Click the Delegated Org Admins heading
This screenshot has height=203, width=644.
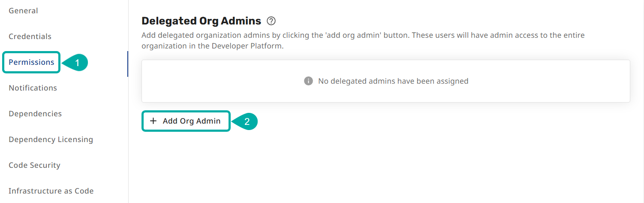201,21
